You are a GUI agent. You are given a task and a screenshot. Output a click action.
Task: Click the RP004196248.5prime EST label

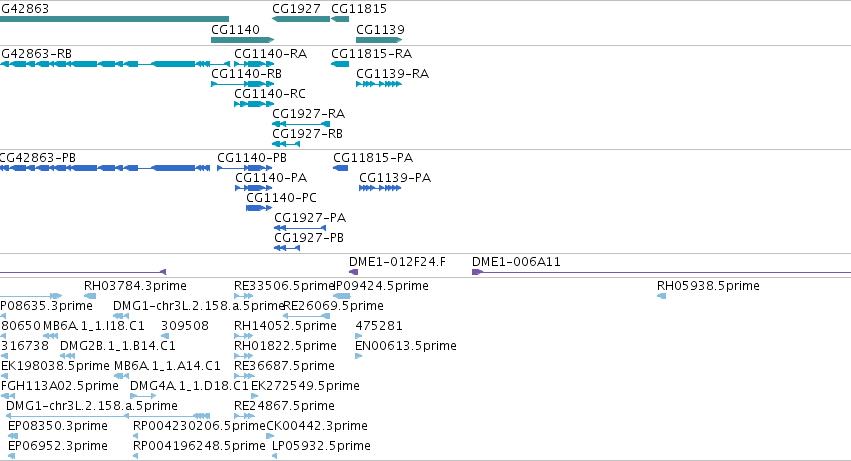tap(200, 446)
